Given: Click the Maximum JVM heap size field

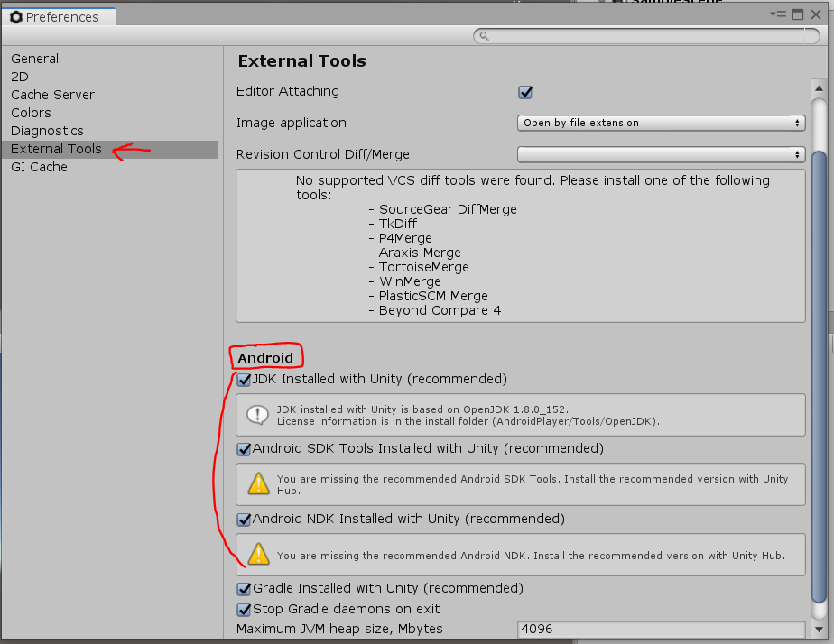Looking at the screenshot, I should tap(661, 630).
